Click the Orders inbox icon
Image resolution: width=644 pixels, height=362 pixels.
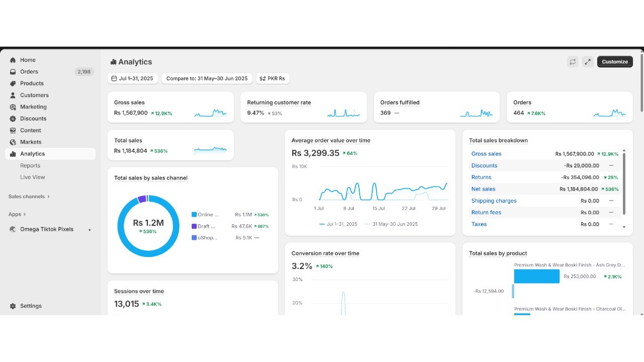click(x=13, y=72)
